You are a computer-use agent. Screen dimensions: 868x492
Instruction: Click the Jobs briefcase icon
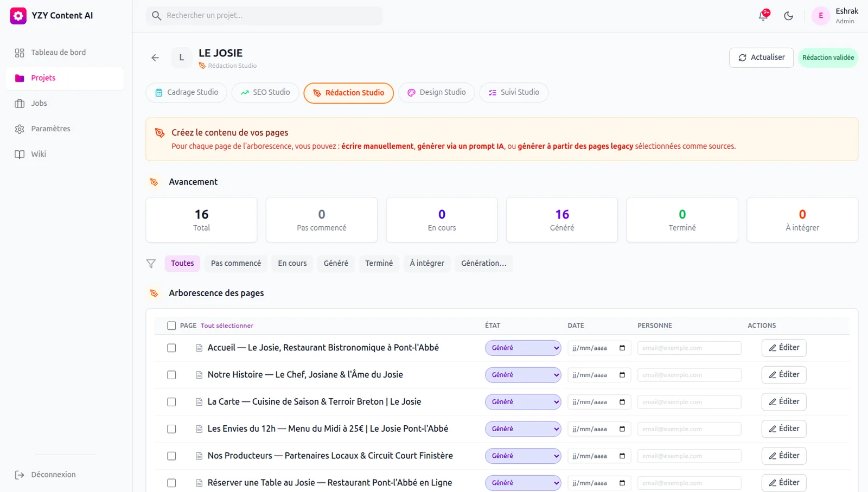(20, 104)
